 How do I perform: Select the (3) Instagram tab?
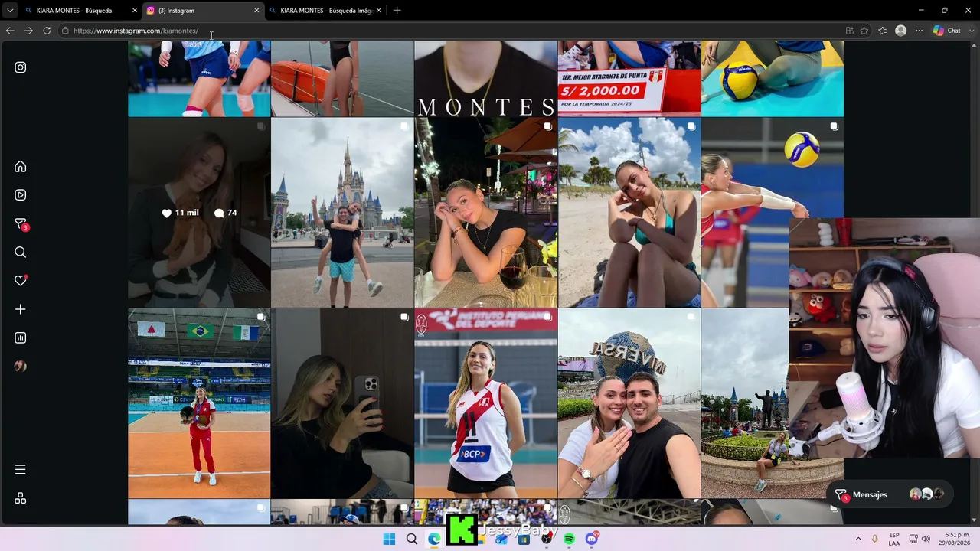203,11
